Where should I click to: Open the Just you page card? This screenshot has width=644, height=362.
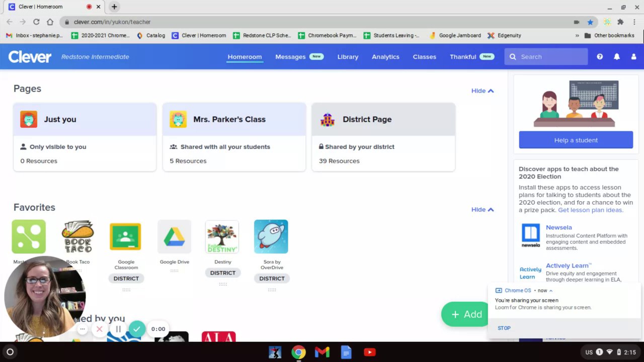coord(85,137)
